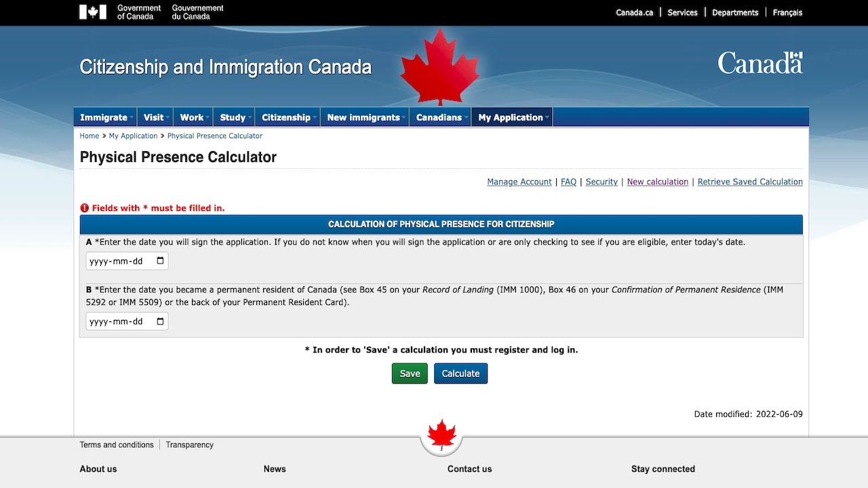The image size is (868, 488).
Task: Expand the New immigrants menu
Action: point(365,117)
